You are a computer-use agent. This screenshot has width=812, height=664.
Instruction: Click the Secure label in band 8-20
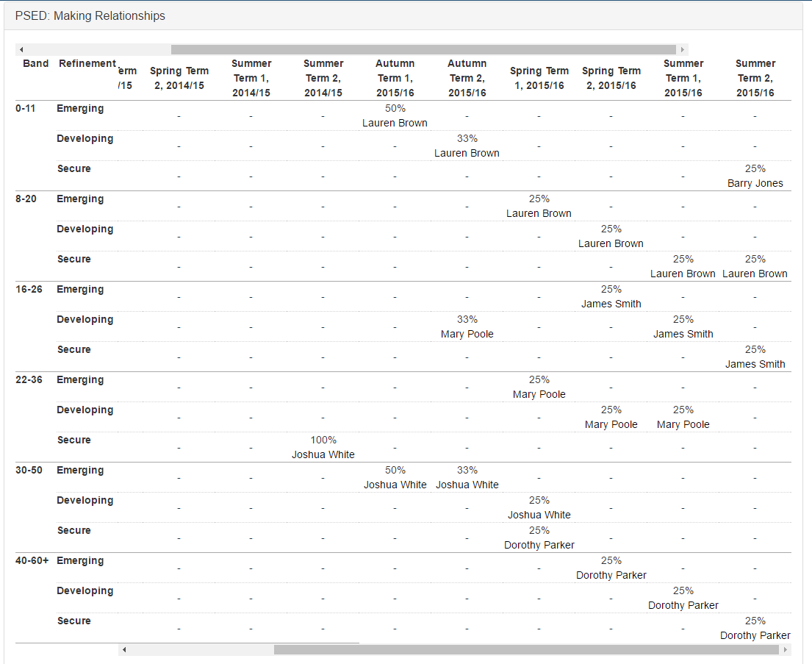[74, 259]
